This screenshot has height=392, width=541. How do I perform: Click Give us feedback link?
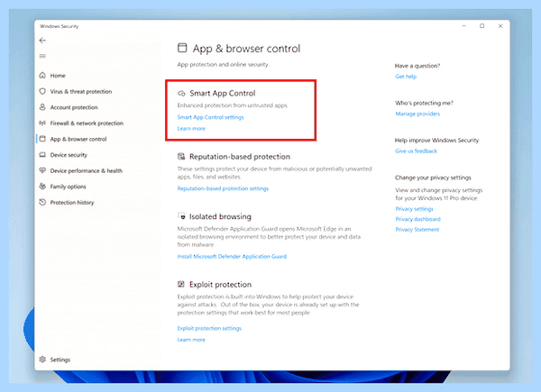coord(416,151)
